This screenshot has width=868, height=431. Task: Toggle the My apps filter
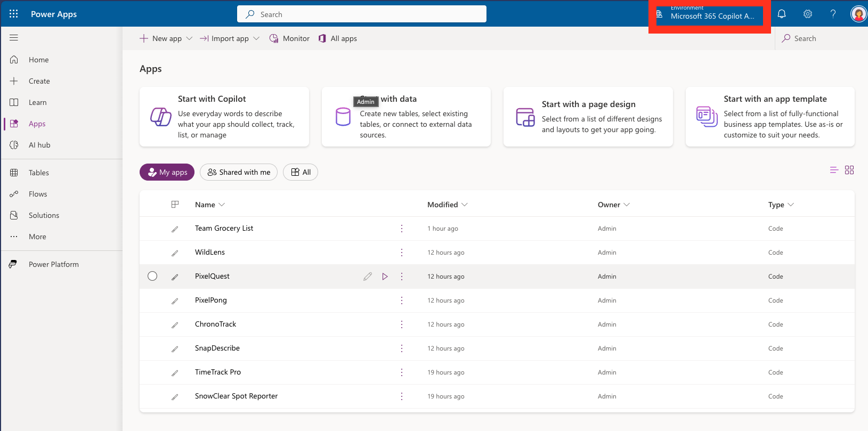tap(167, 172)
